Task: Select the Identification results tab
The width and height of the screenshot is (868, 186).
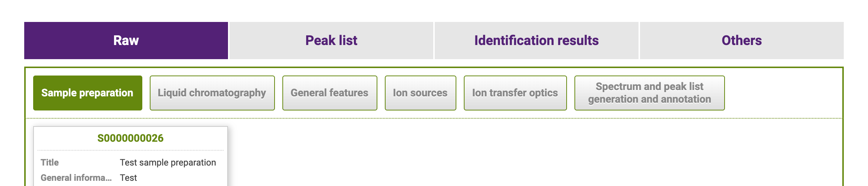Action: coord(536,41)
